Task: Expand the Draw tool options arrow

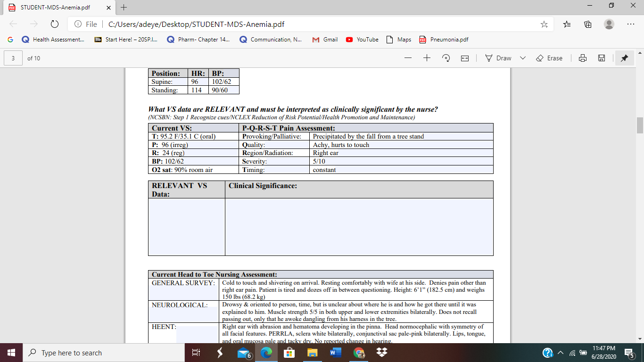Action: (x=522, y=58)
